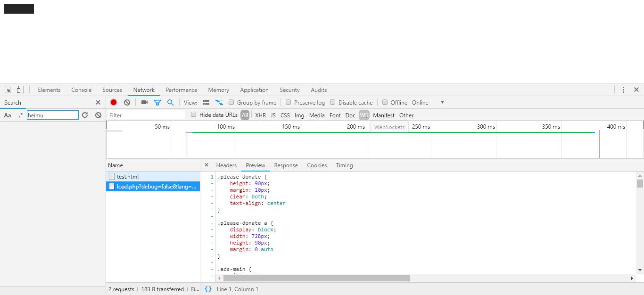Stop recording the network log
Screen dimensions: 644x295
point(114,102)
